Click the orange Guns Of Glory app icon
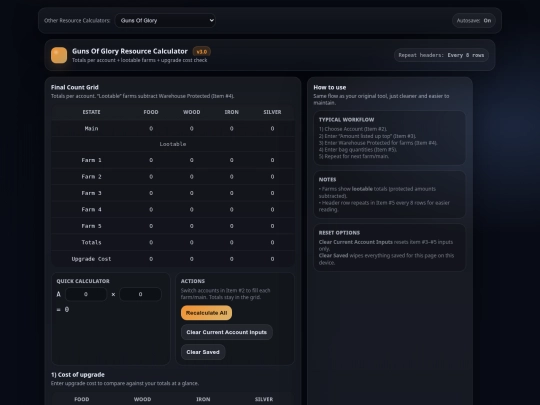540x405 pixels. [x=59, y=55]
